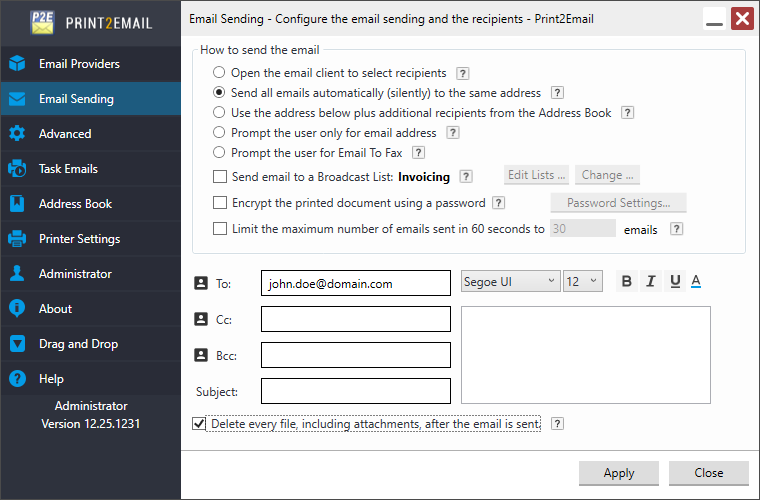760x500 pixels.
Task: Toggle italic formatting
Action: point(651,281)
